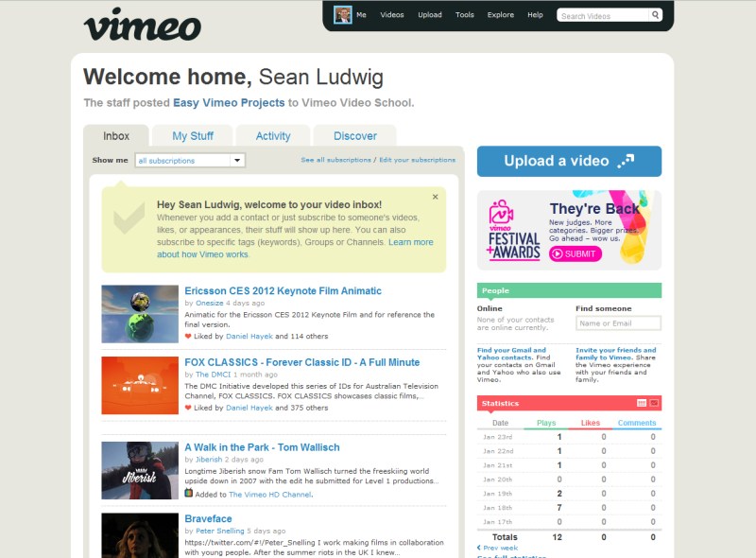
Task: Click the People panel header
Action: (x=570, y=290)
